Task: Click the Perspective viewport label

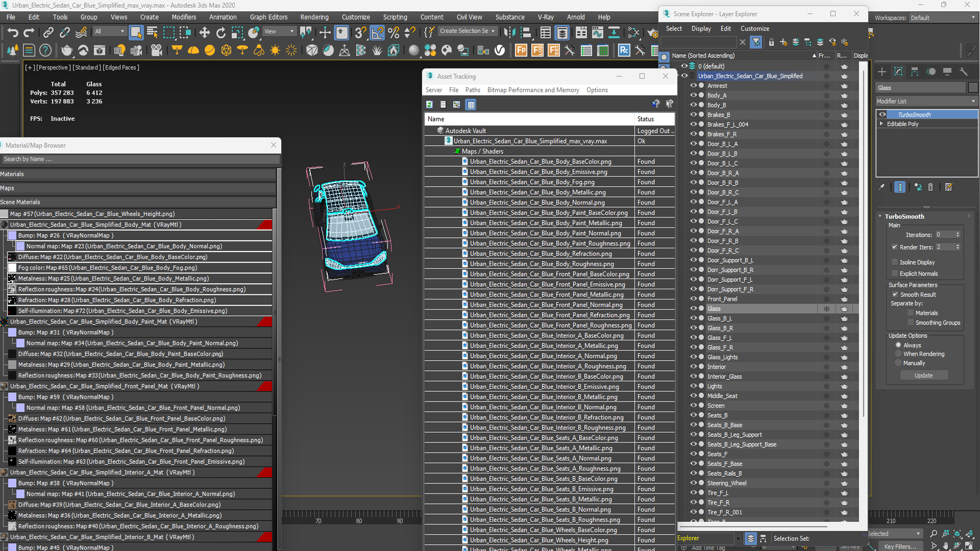Action: click(54, 67)
